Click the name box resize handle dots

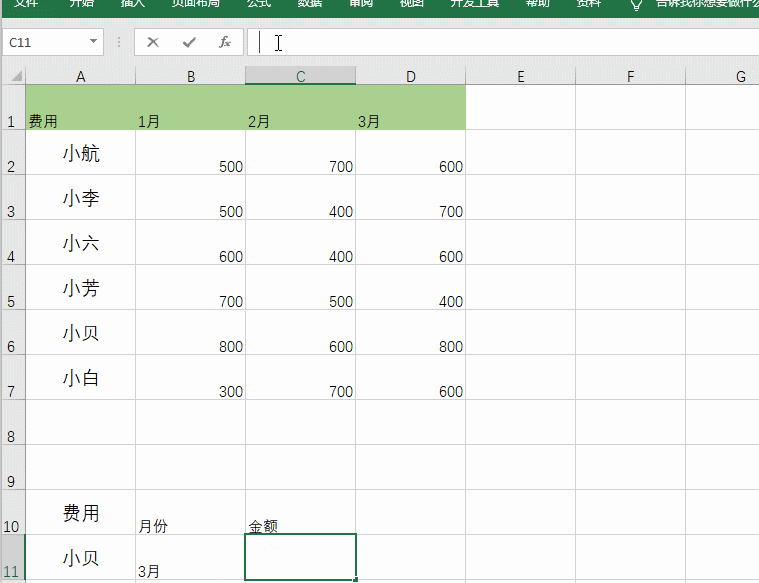click(119, 43)
